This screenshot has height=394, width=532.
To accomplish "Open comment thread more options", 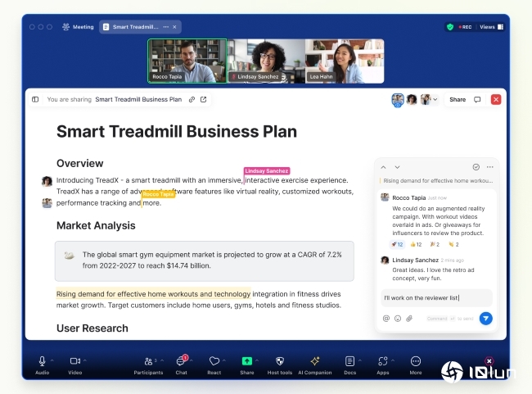I will coord(490,167).
